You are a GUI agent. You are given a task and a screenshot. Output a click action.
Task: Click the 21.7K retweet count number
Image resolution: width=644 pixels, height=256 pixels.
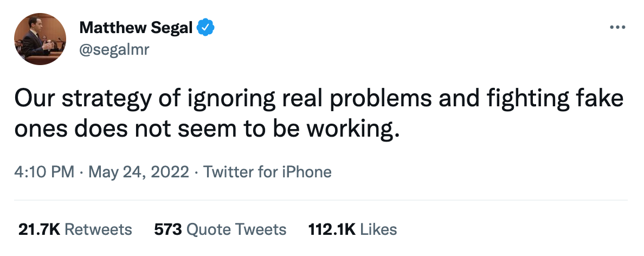tap(40, 229)
